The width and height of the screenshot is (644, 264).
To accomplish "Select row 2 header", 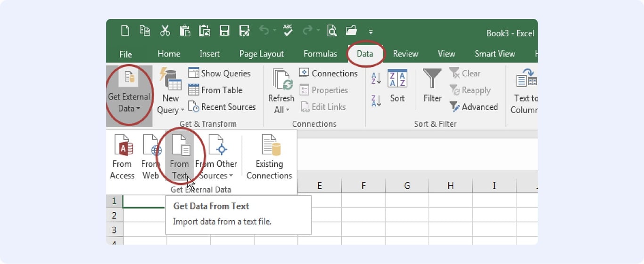I will click(x=114, y=215).
